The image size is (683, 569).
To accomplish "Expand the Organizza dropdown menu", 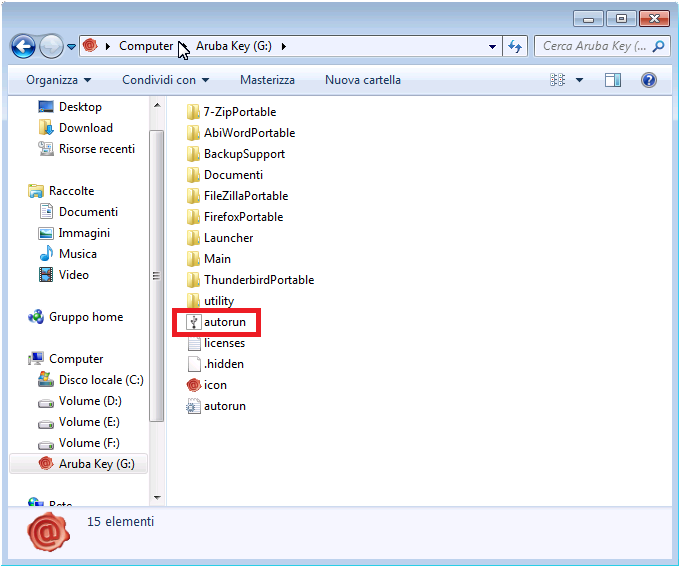I will pos(59,80).
